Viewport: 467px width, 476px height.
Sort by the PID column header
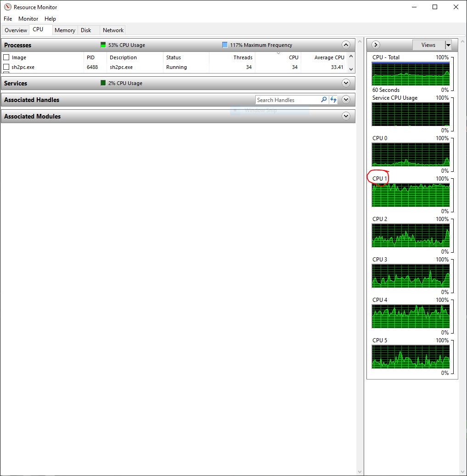[x=95, y=57]
